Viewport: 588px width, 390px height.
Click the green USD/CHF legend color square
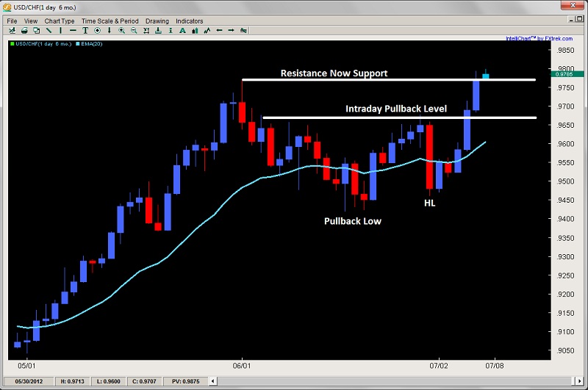(12, 44)
